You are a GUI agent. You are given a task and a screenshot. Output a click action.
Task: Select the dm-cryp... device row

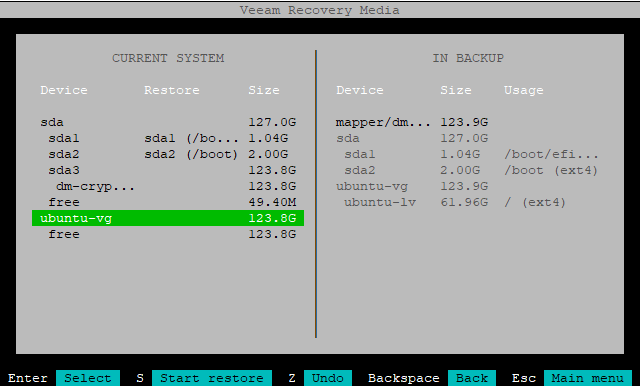(x=168, y=186)
